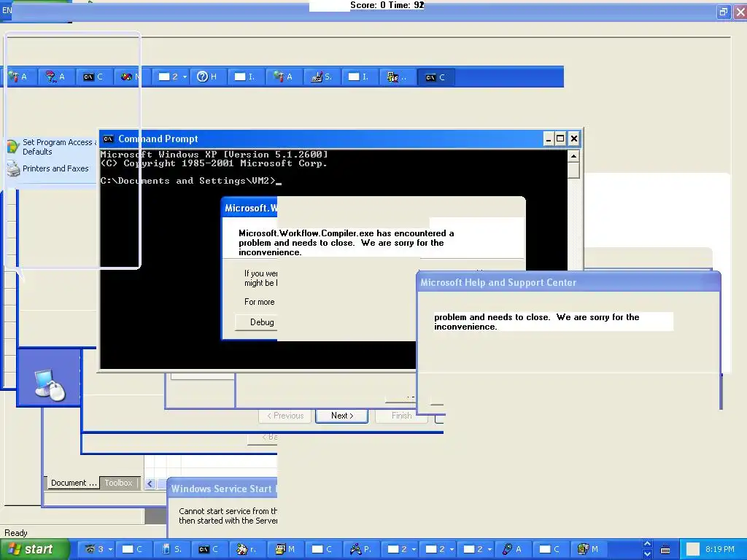Viewport: 747px width, 560px height.
Task: Click the taskbar scroll-down arrow near tray
Action: (647, 554)
